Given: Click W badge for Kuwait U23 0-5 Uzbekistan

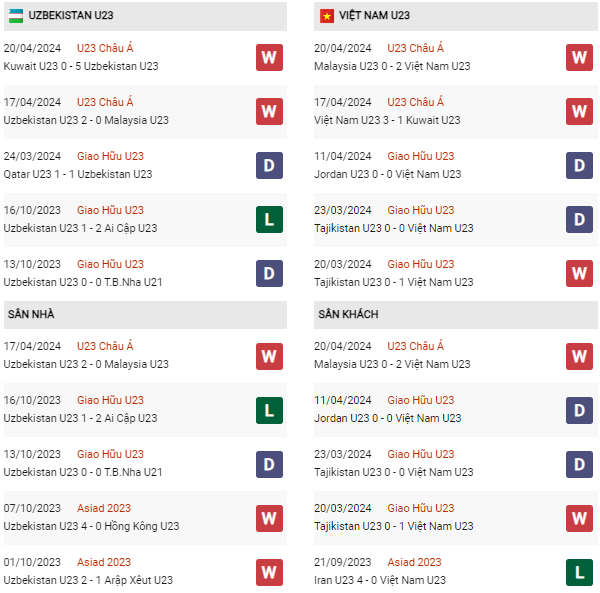Looking at the screenshot, I should pos(268,57).
